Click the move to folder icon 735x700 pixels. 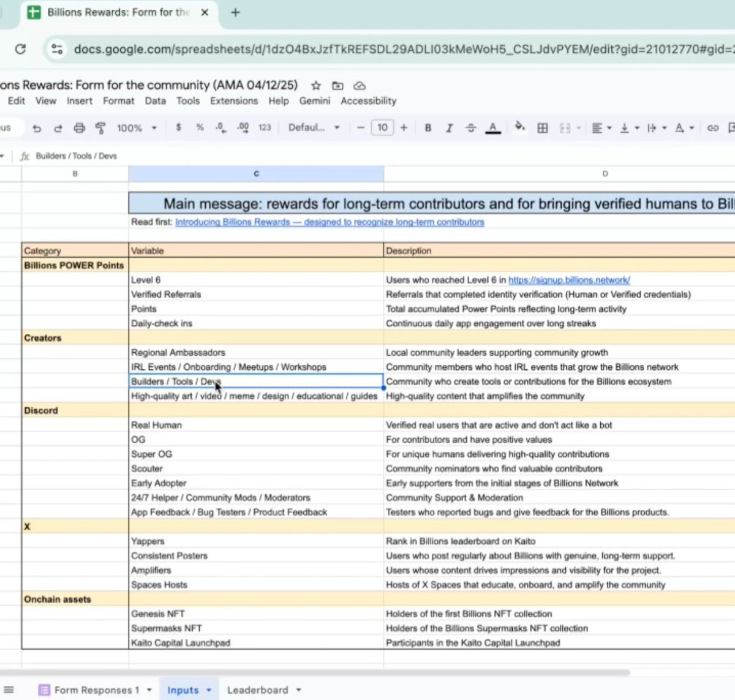pos(337,86)
